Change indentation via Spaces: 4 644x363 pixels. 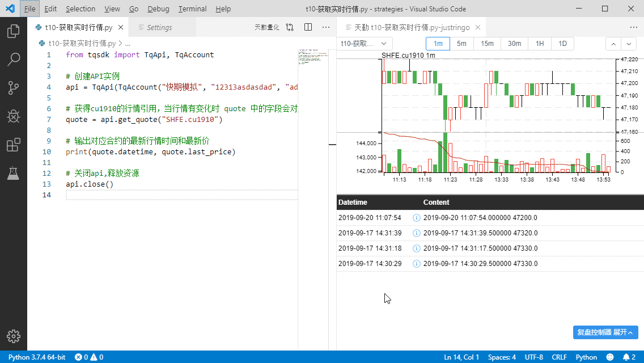(x=502, y=357)
